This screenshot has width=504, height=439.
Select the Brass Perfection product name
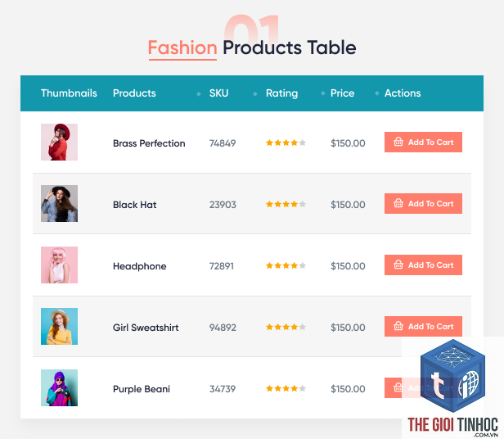[x=149, y=143]
